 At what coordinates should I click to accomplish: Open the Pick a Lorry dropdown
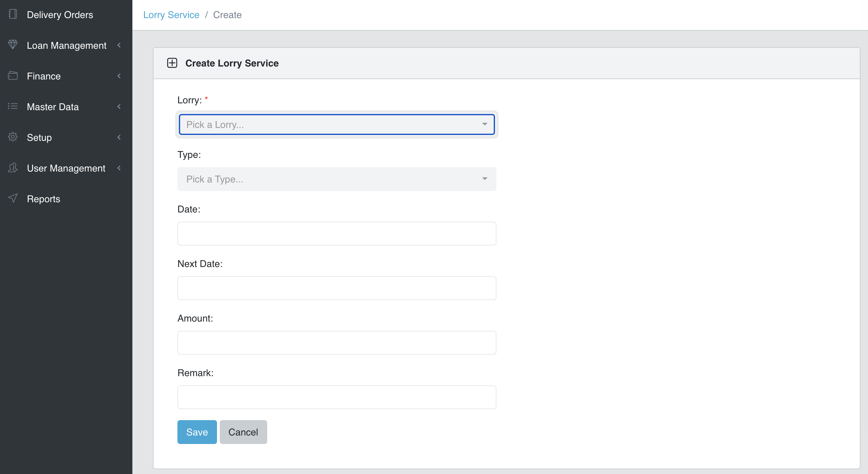pyautogui.click(x=336, y=124)
